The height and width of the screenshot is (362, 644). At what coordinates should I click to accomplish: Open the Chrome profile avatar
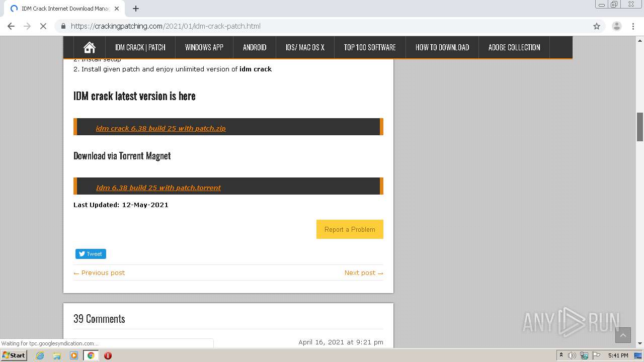(616, 26)
